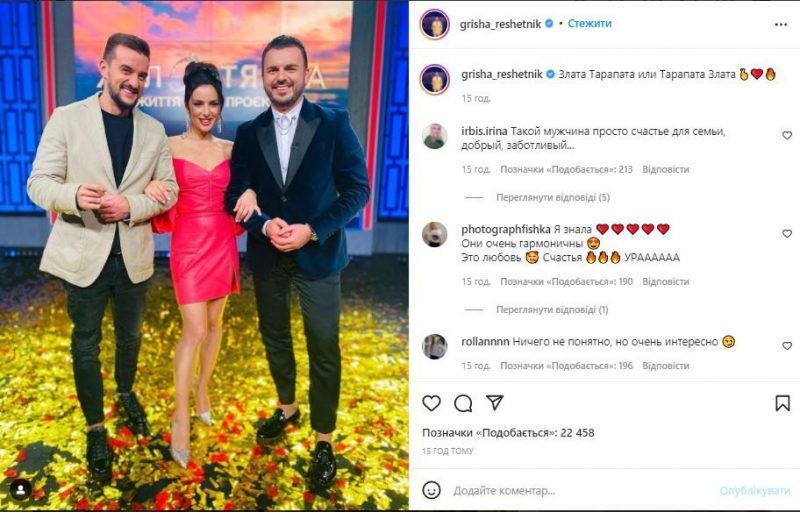Expand the five replies under irbis.irina comment

point(553,197)
